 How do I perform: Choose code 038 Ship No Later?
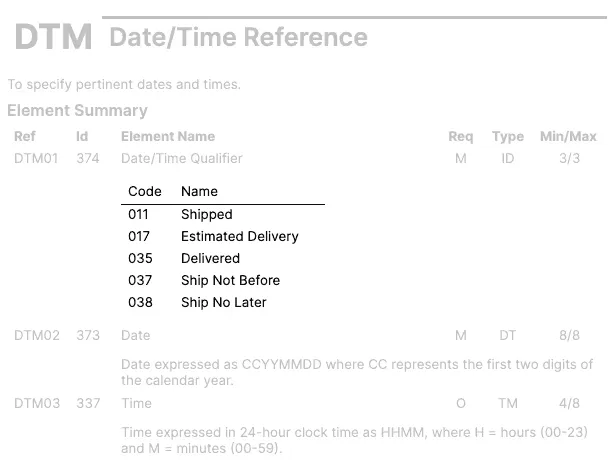[223, 302]
